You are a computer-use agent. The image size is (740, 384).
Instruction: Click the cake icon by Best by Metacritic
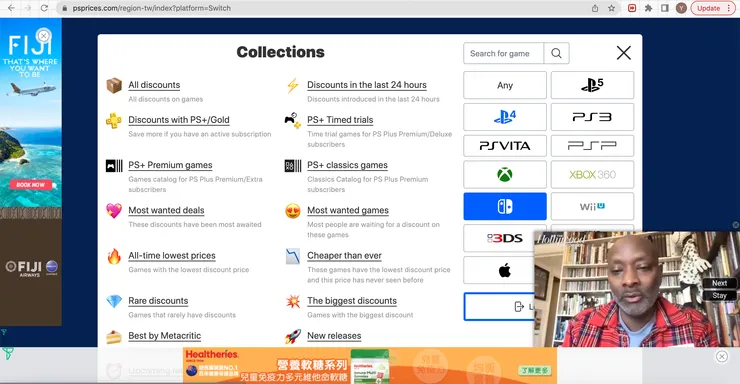114,337
